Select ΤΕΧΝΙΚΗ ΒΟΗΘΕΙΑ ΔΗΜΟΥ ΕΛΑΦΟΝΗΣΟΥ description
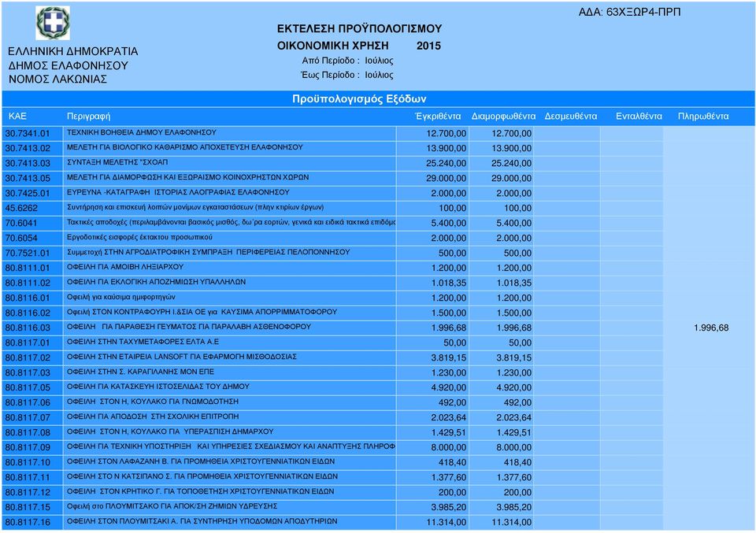756x533 pixels. (x=141, y=132)
